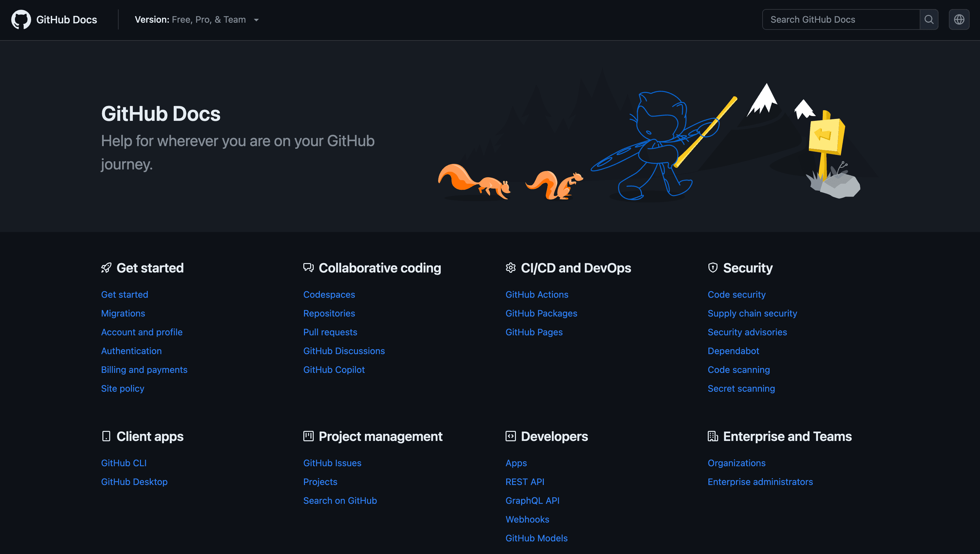Image resolution: width=980 pixels, height=554 pixels.
Task: Go to Pull requests docs
Action: pyautogui.click(x=330, y=332)
